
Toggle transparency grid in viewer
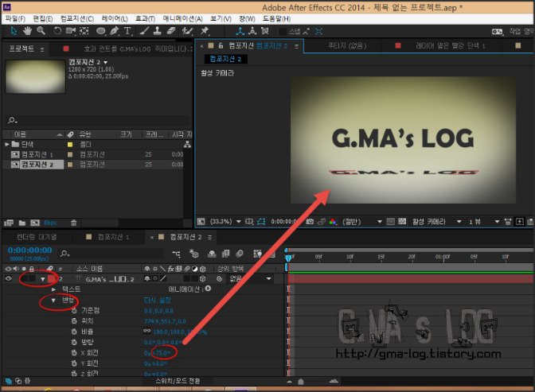click(x=402, y=222)
